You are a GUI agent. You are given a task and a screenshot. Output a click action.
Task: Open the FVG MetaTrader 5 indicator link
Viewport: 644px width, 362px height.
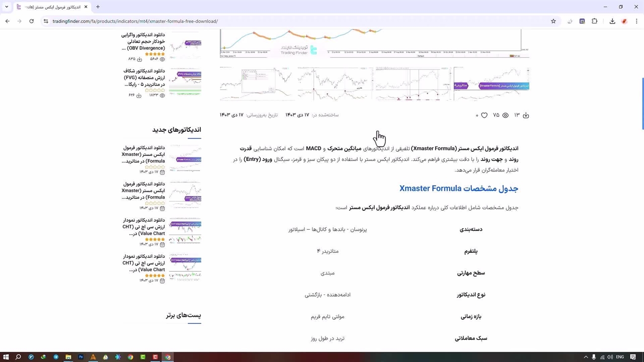(144, 78)
